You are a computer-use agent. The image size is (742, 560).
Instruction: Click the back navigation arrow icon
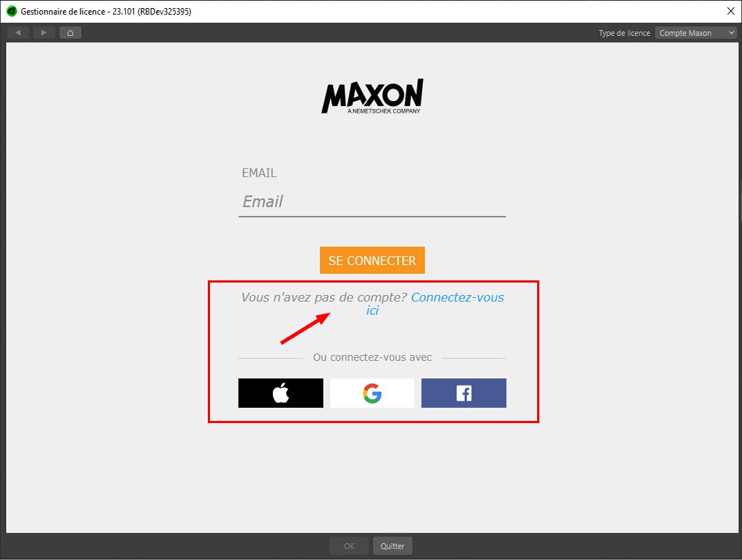coord(18,33)
